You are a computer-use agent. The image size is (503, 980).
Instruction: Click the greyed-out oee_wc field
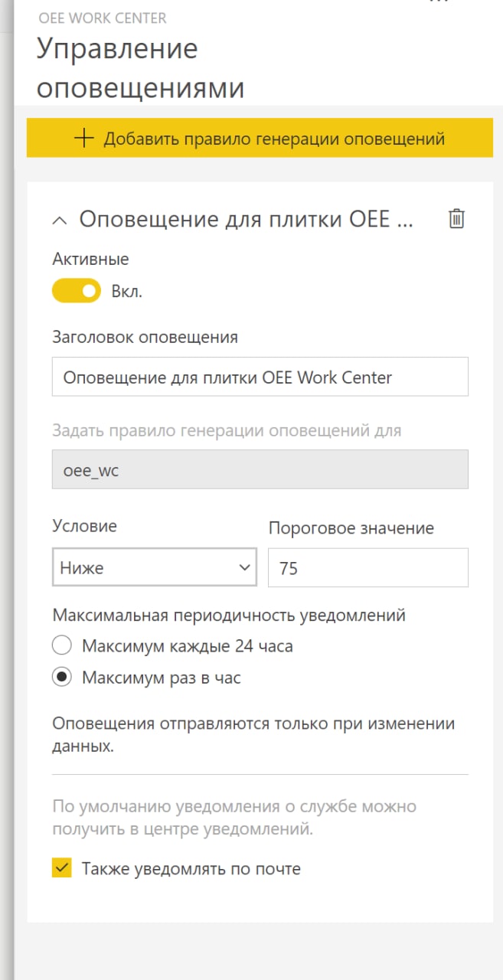click(260, 469)
